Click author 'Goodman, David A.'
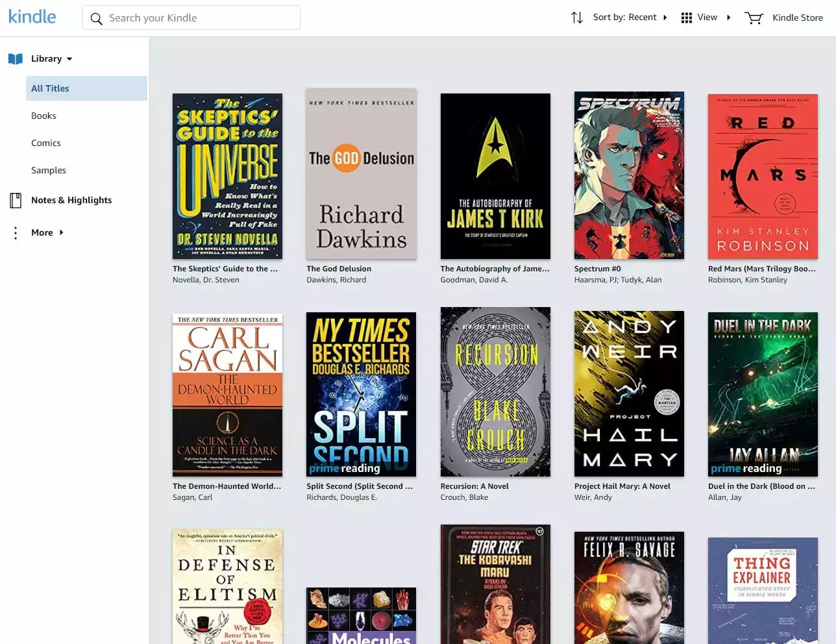This screenshot has width=836, height=644. pos(474,280)
